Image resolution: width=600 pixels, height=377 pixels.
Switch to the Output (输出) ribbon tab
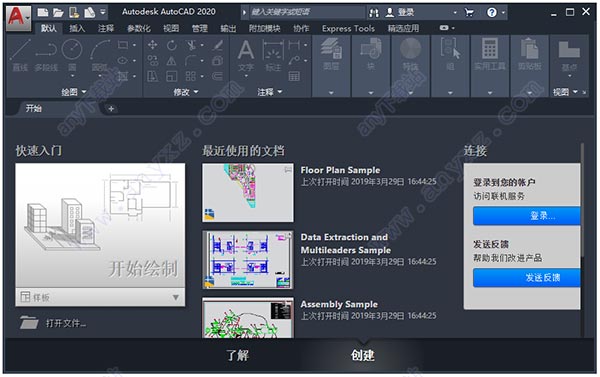(x=228, y=28)
